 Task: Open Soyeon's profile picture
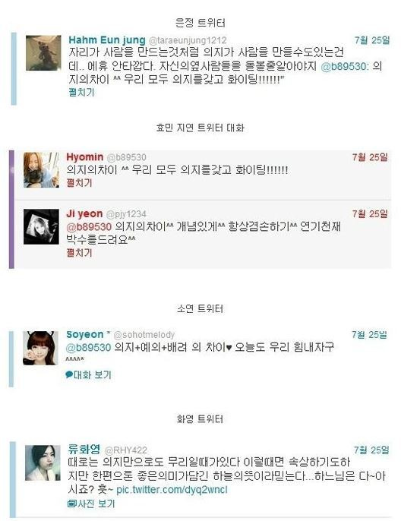(40, 348)
